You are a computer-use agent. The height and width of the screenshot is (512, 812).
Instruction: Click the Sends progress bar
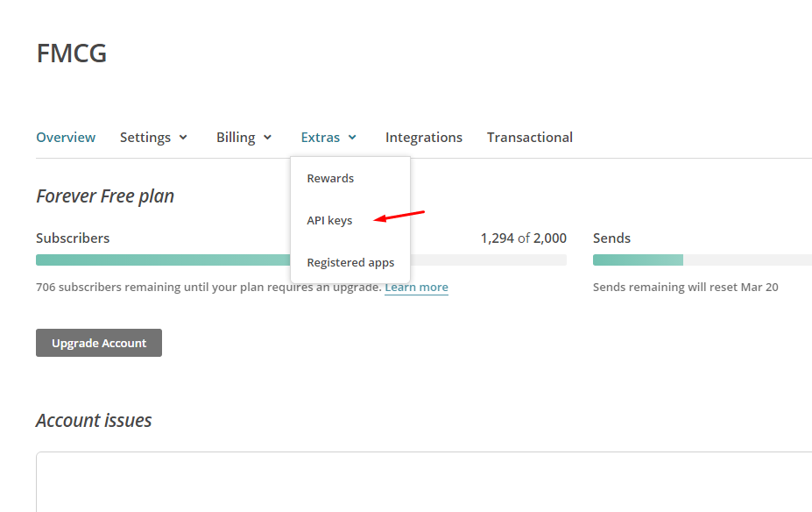pyautogui.click(x=703, y=260)
